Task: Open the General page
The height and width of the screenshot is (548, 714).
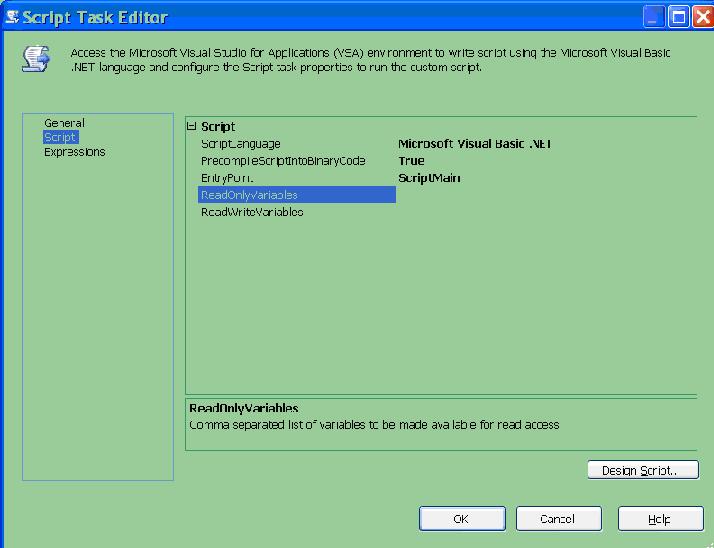Action: coord(64,123)
